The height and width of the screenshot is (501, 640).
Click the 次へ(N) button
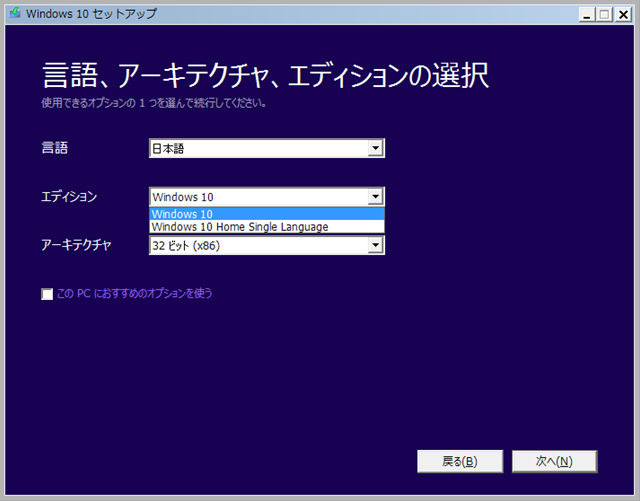(555, 461)
